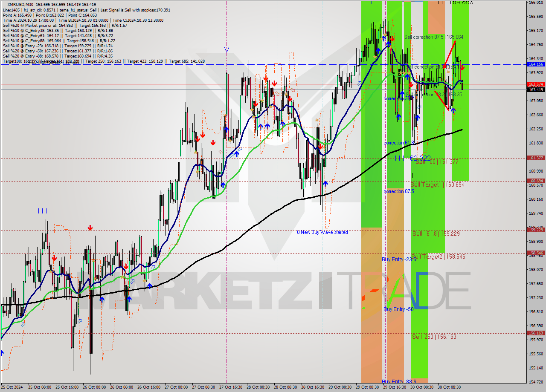Click the 165.595 axis price value
546x392 pixels.
click(x=536, y=17)
